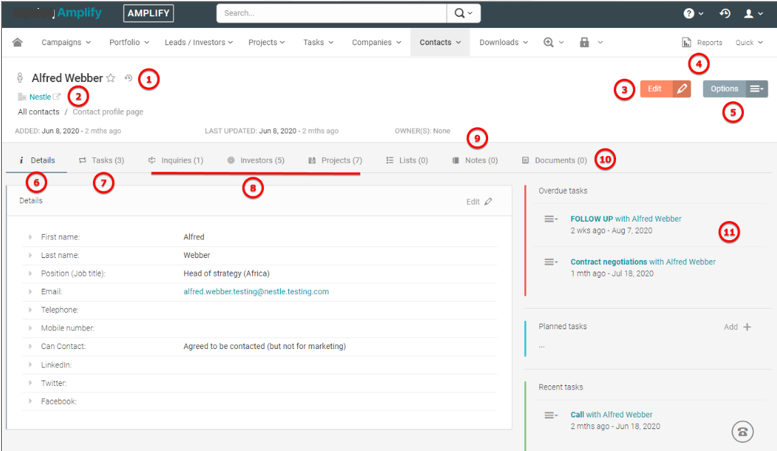Open the Quick dropdown menu

pyautogui.click(x=749, y=43)
